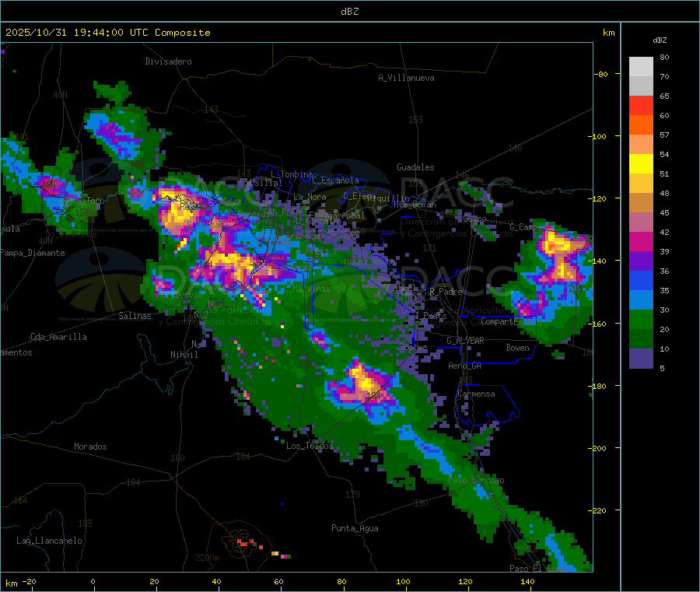
Task: Click the G_ALVEAR place label
Action: pyautogui.click(x=465, y=341)
